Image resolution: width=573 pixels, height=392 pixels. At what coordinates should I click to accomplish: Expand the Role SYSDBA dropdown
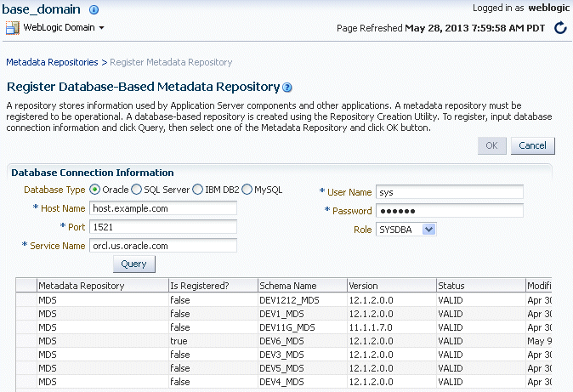[x=428, y=230]
